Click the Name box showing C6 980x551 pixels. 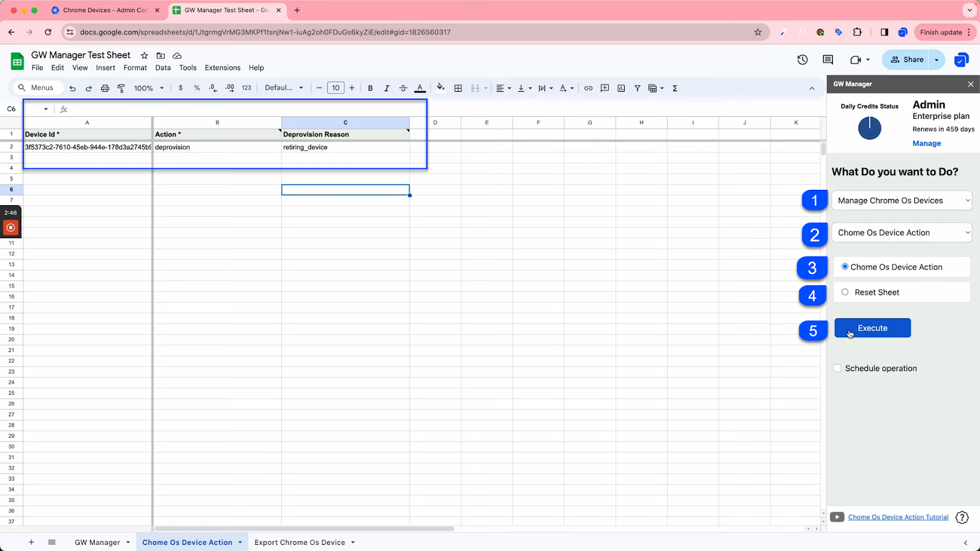(28, 109)
